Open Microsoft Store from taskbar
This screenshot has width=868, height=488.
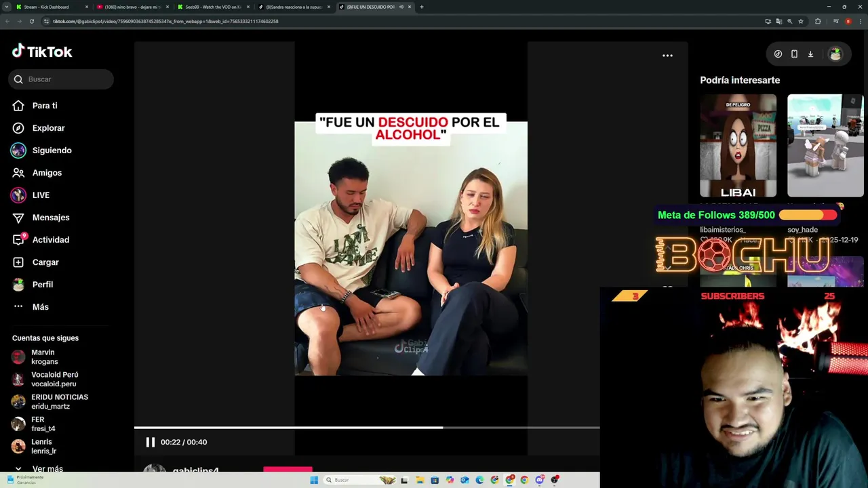[x=435, y=480]
